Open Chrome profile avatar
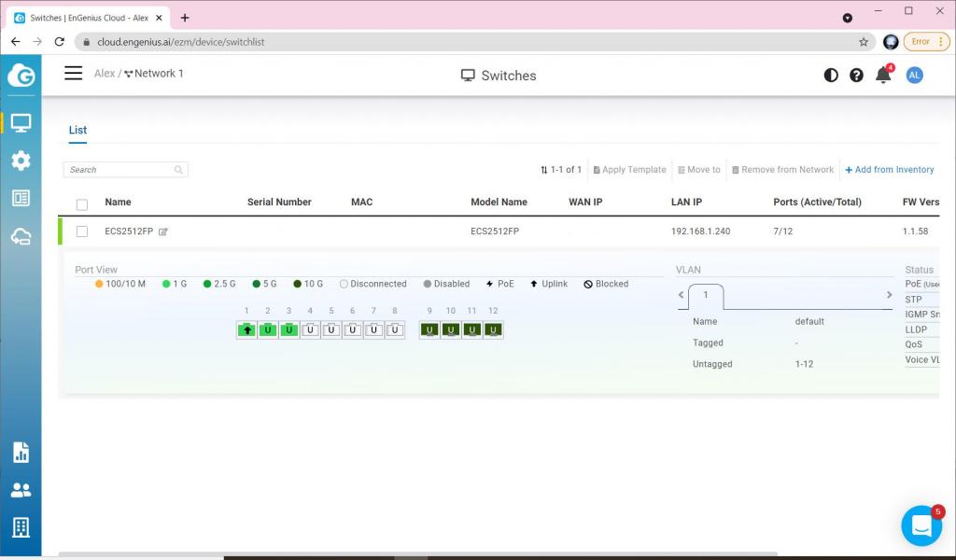Viewport: 956px width, 560px height. click(890, 42)
